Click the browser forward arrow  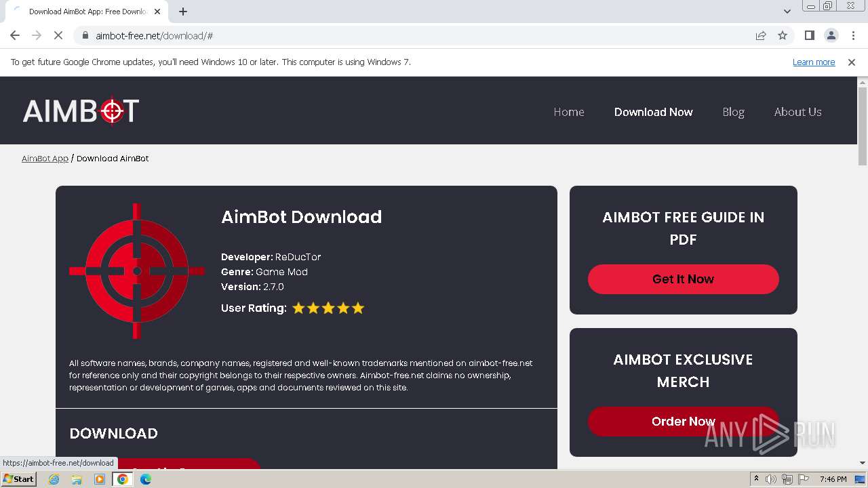point(37,35)
